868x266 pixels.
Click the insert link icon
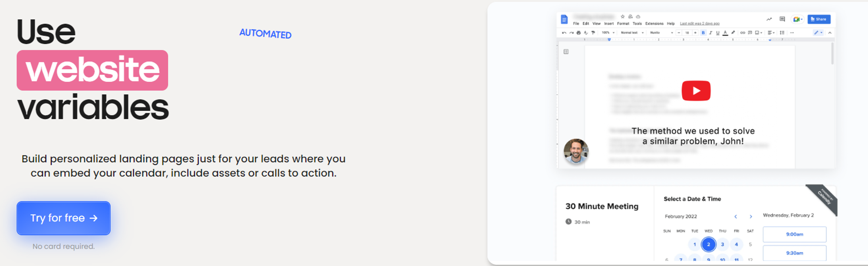coord(743,32)
